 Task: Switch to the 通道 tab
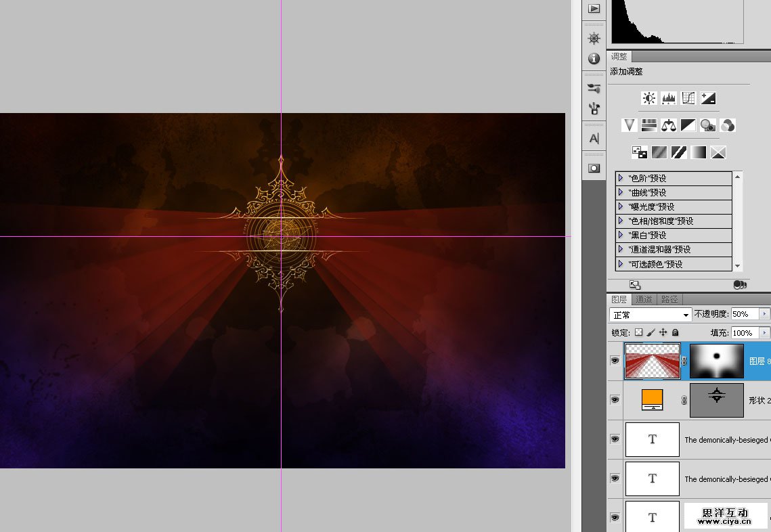click(x=644, y=299)
